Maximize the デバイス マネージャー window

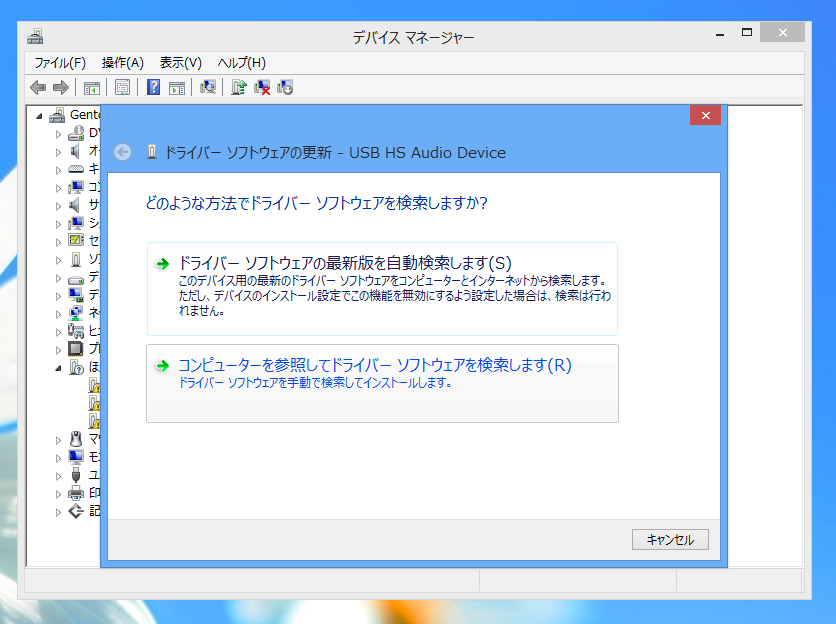coord(747,33)
